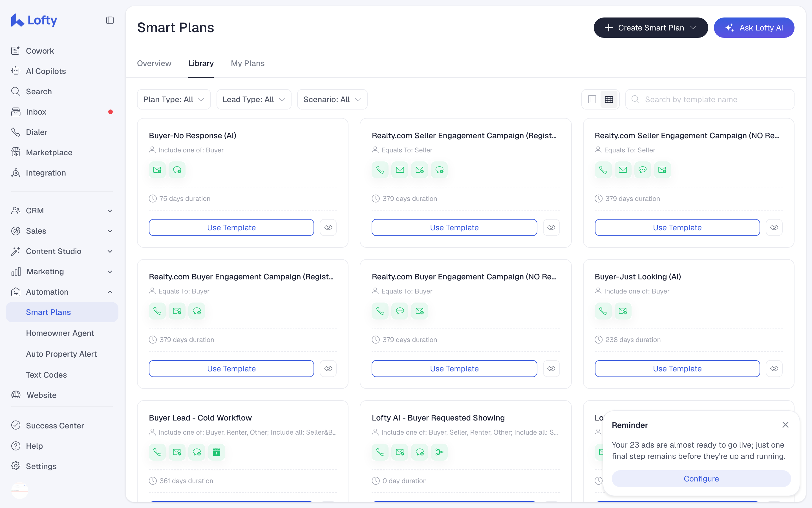Click the chat icon in Realty.com Buyer Engagement (NO Re...) card

(400, 311)
